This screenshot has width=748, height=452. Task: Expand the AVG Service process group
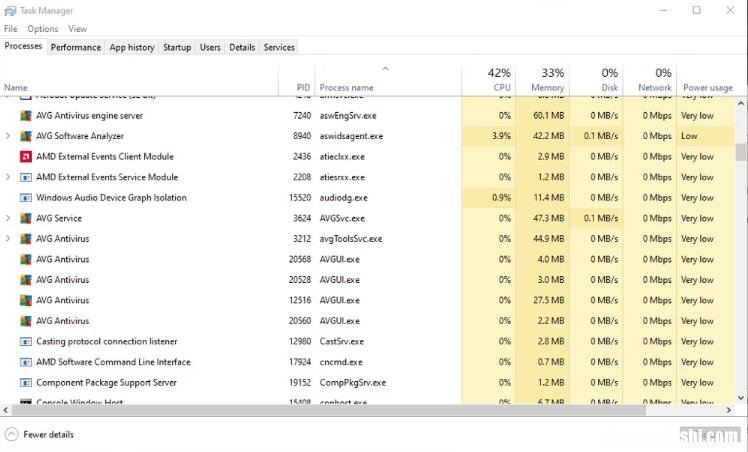[8, 218]
